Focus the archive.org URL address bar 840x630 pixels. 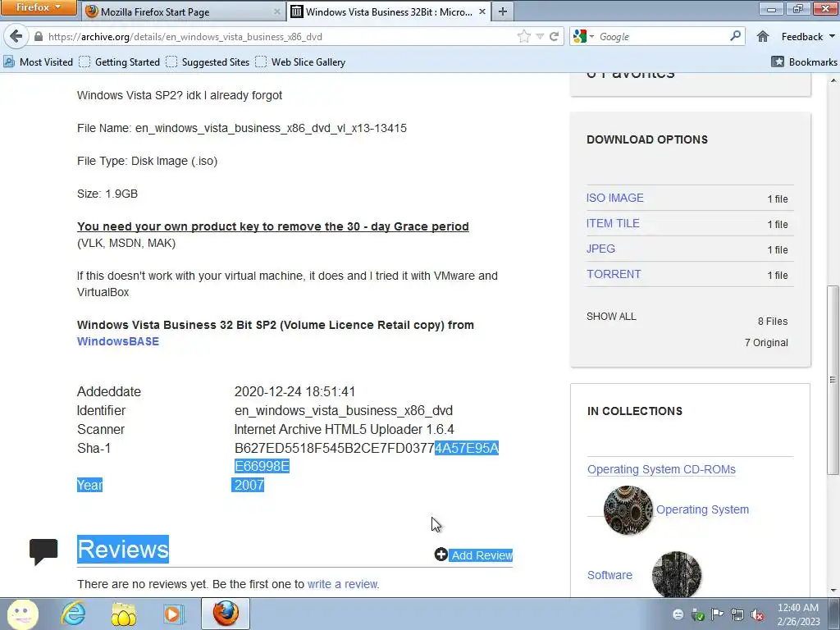point(279,36)
